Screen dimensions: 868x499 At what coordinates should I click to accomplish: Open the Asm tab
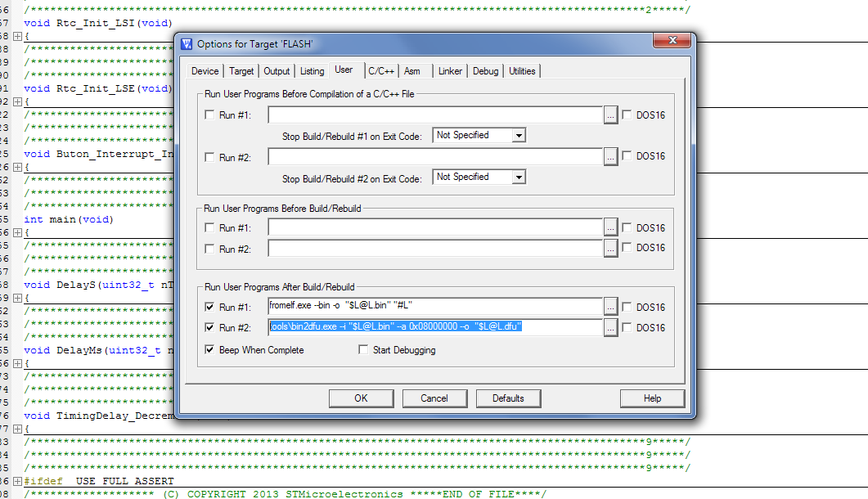click(x=412, y=71)
